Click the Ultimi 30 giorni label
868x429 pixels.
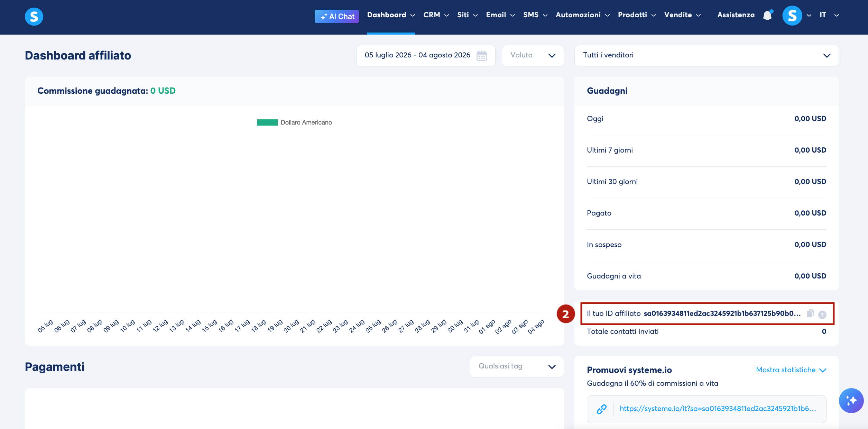[x=612, y=182]
